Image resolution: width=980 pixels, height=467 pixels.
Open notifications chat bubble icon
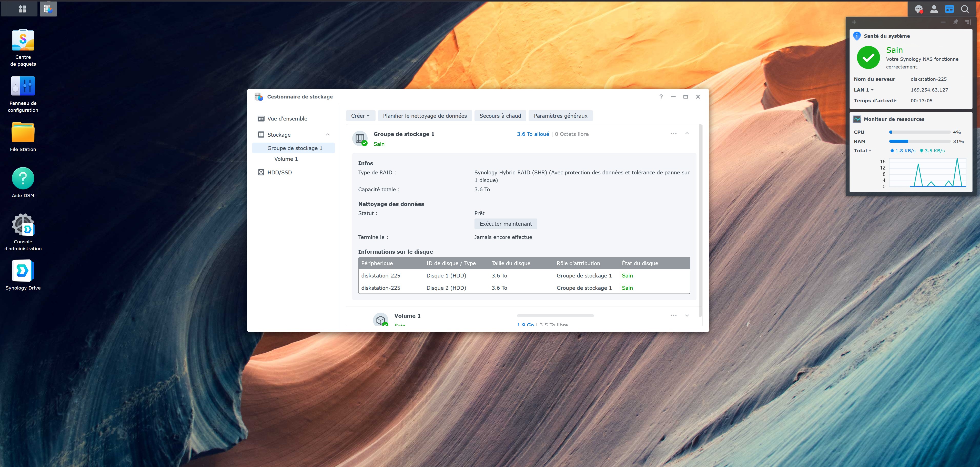[x=919, y=9]
